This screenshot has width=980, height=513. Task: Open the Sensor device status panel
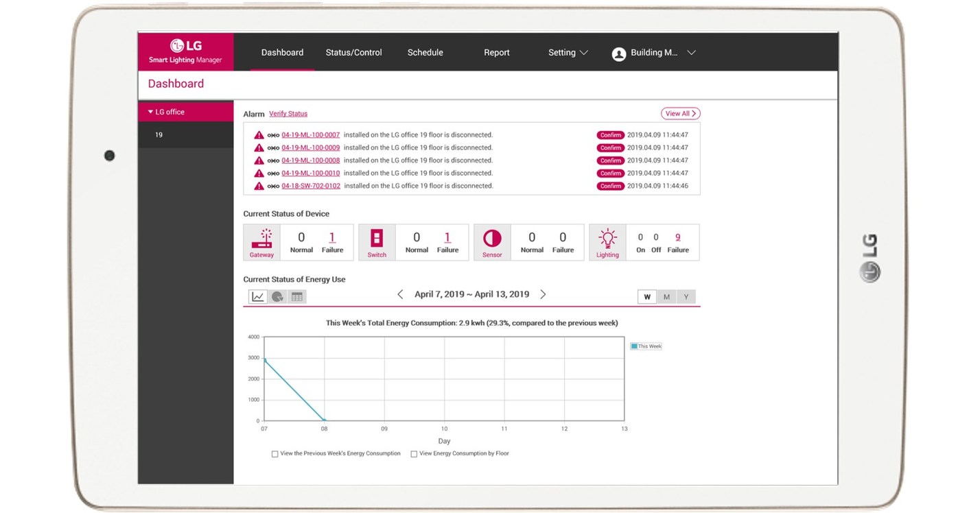pos(492,238)
